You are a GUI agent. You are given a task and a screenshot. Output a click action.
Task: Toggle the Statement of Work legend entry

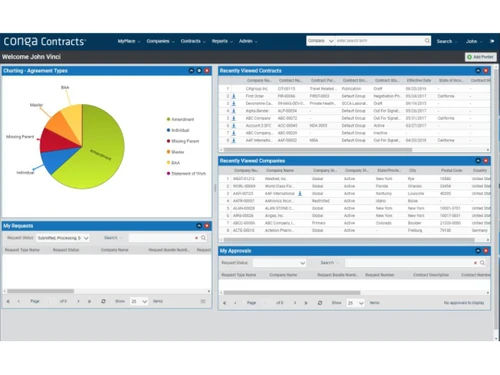click(186, 173)
